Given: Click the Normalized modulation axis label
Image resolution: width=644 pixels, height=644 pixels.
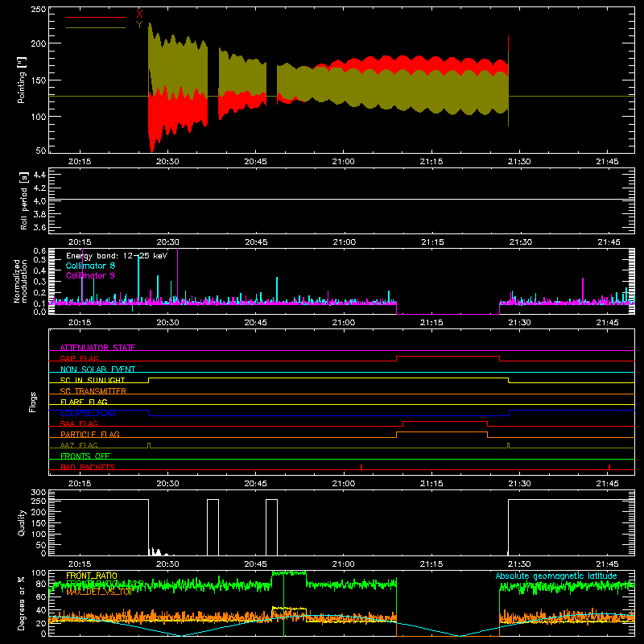Looking at the screenshot, I should [21, 281].
